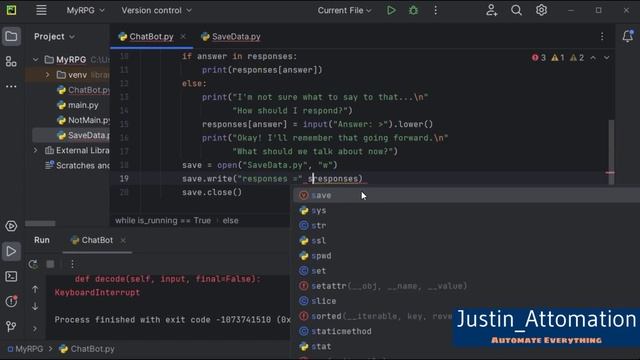The width and height of the screenshot is (640, 360).
Task: Open Scratches and Consoles node
Action: click(x=77, y=165)
